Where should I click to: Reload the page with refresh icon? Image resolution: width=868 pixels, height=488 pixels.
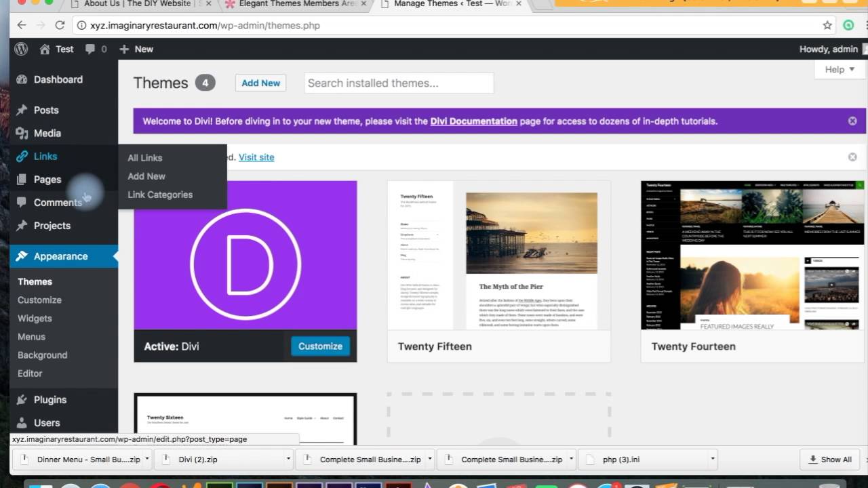[x=60, y=25]
